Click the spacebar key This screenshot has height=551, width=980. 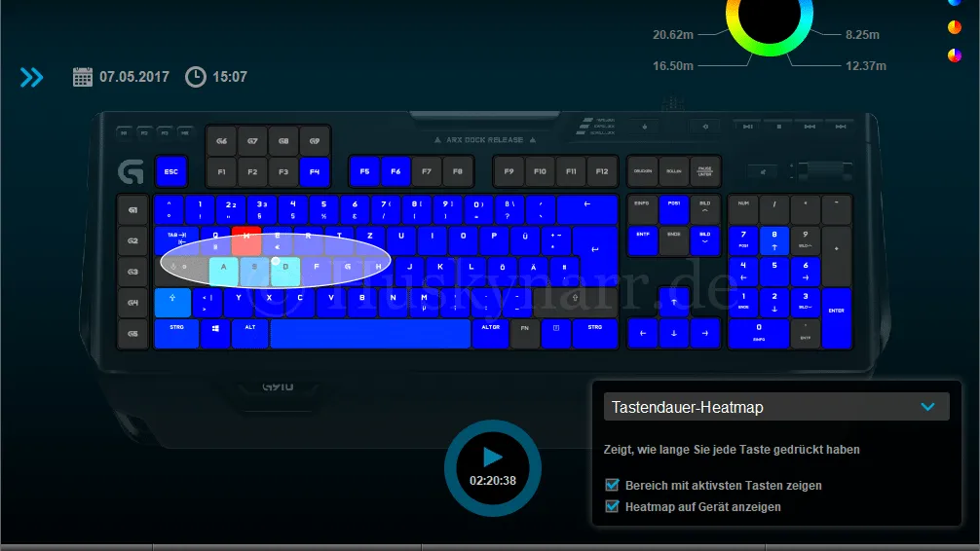point(370,334)
